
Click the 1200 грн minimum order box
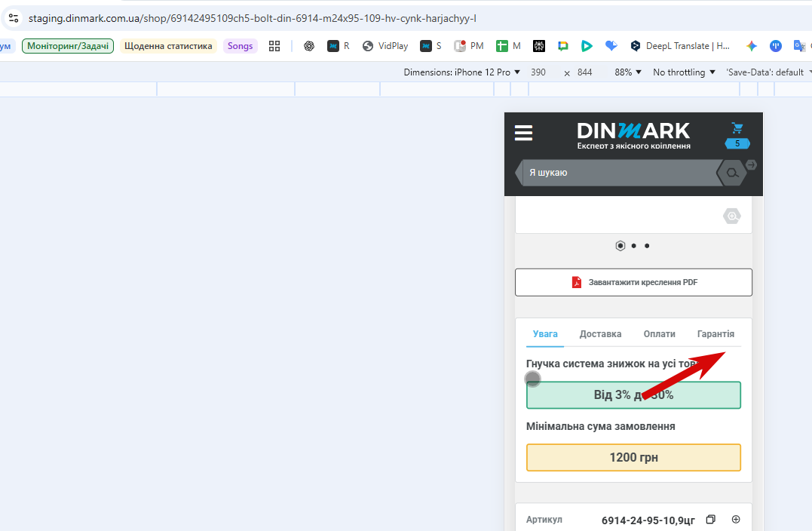coord(633,457)
